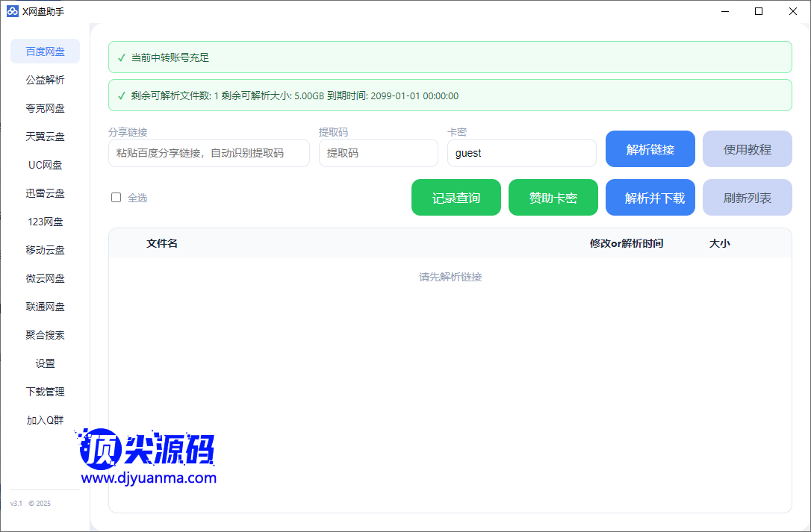
Task: Click 加入Q群 sidebar entry
Action: (x=45, y=420)
